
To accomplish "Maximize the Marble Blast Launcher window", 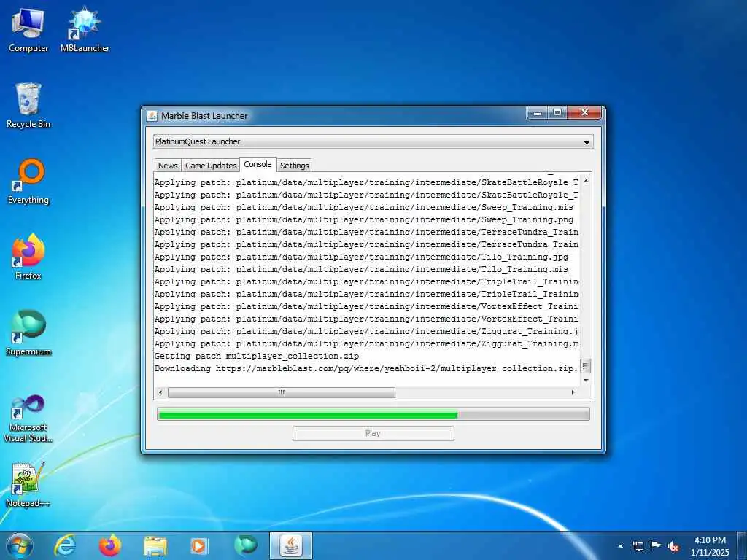I will [557, 113].
